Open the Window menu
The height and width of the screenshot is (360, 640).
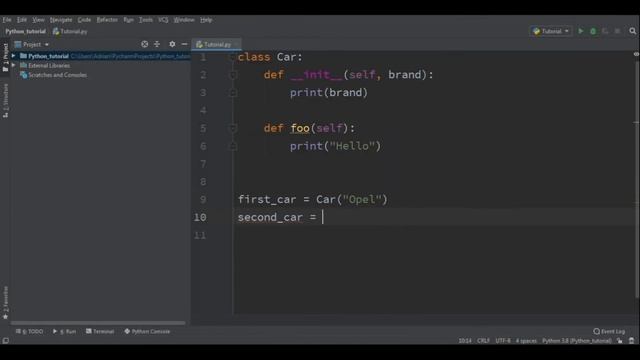[x=184, y=20]
